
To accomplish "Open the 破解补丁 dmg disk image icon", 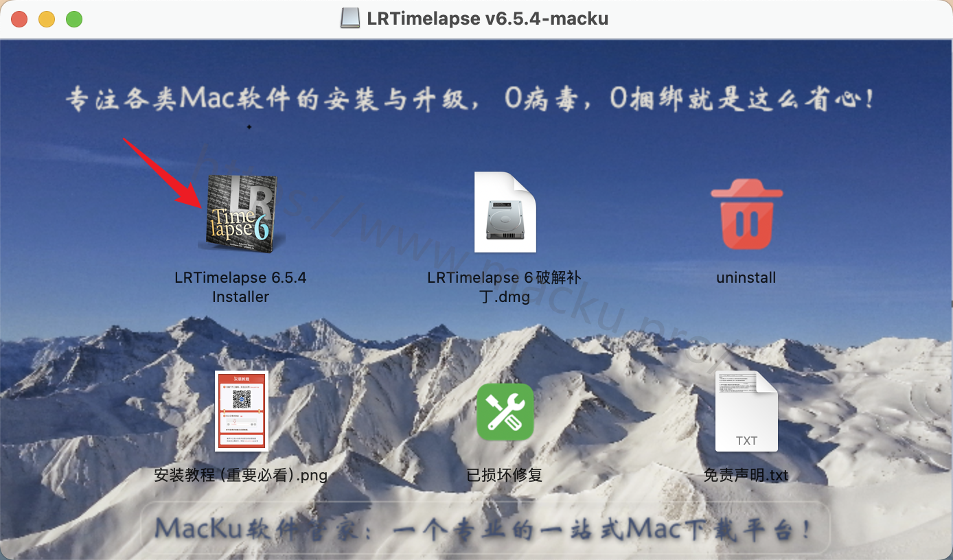I will pyautogui.click(x=505, y=212).
